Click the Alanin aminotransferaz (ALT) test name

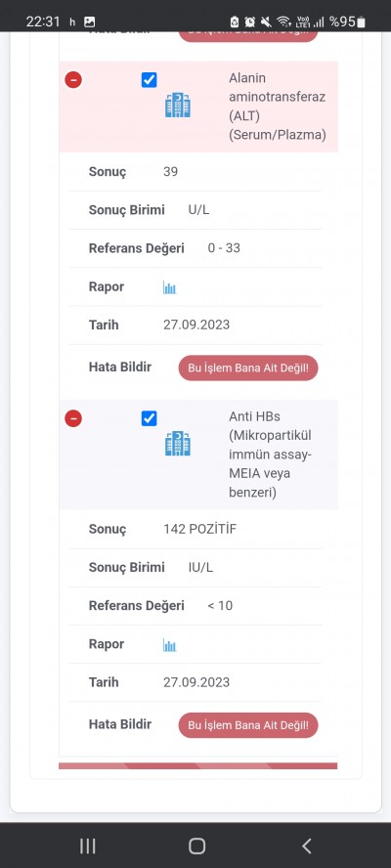pos(277,107)
